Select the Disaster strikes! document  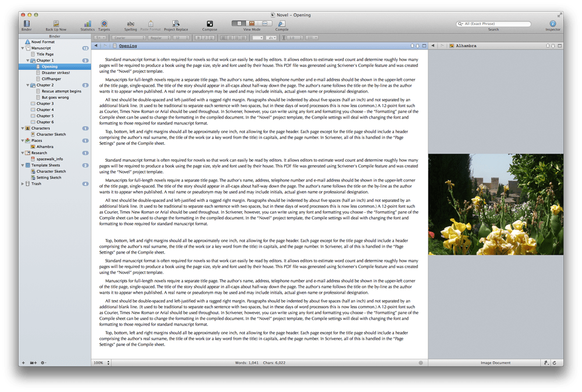click(56, 72)
